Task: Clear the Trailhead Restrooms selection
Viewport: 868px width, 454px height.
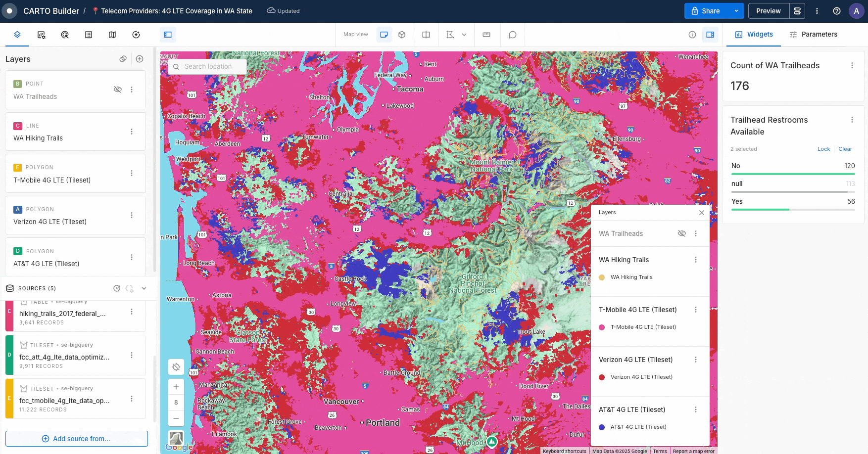Action: [x=845, y=149]
